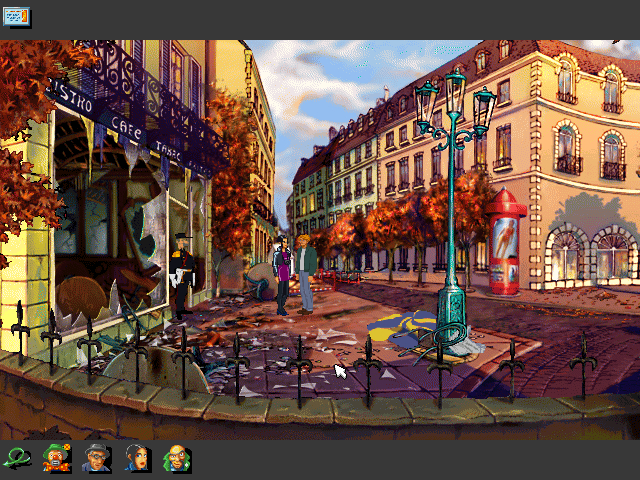Image resolution: width=640 pixels, height=480 pixels.
Task: Select the bald man with green hair topic
Action: click(177, 458)
